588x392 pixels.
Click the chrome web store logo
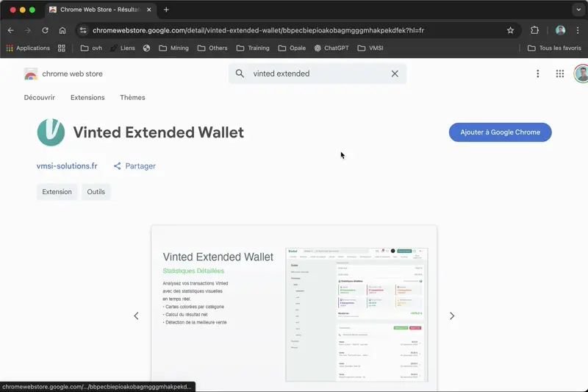click(63, 74)
